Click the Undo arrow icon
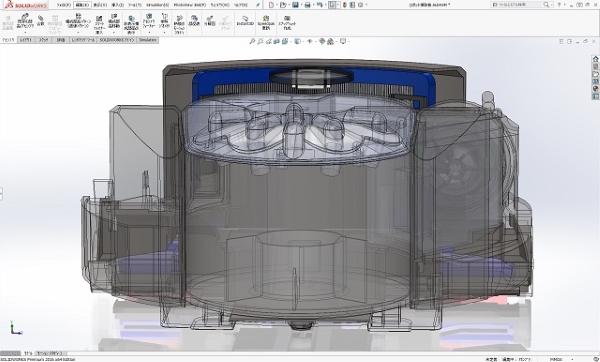This screenshot has width=600, height=362. tap(320, 5)
